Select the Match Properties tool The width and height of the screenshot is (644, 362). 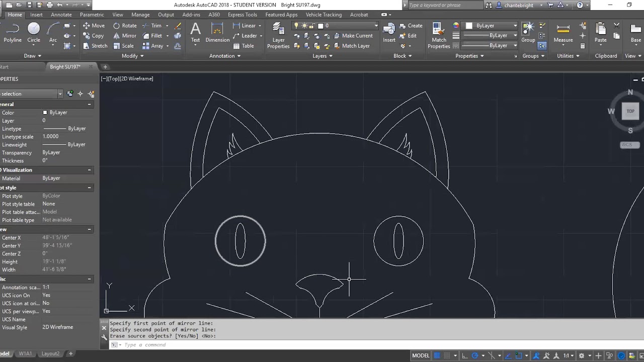click(x=439, y=35)
